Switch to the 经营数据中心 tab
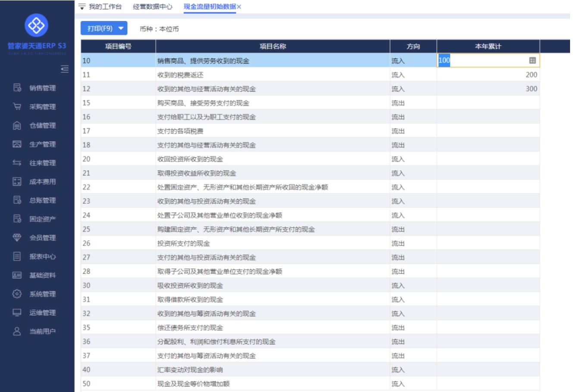 click(x=153, y=6)
